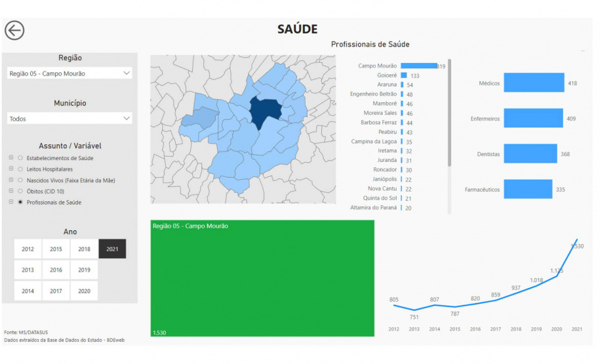
Task: Click the municipality list scrollbar
Action: pyautogui.click(x=449, y=111)
